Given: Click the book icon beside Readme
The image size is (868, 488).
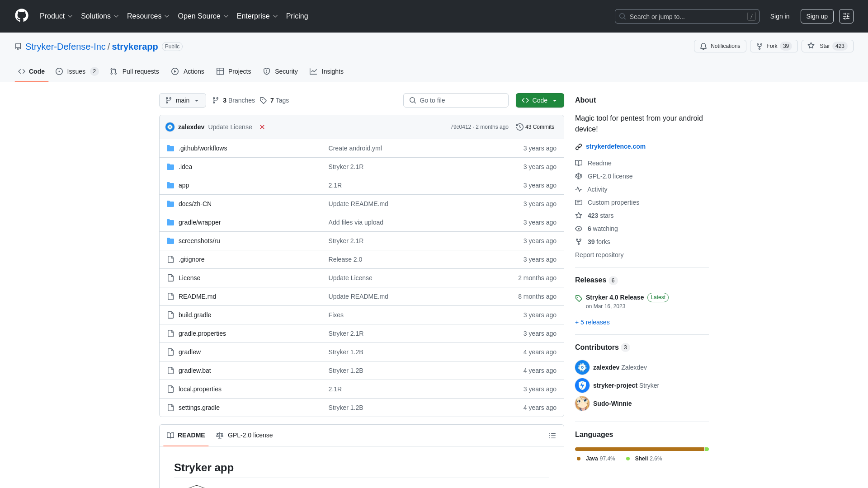Looking at the screenshot, I should (579, 163).
